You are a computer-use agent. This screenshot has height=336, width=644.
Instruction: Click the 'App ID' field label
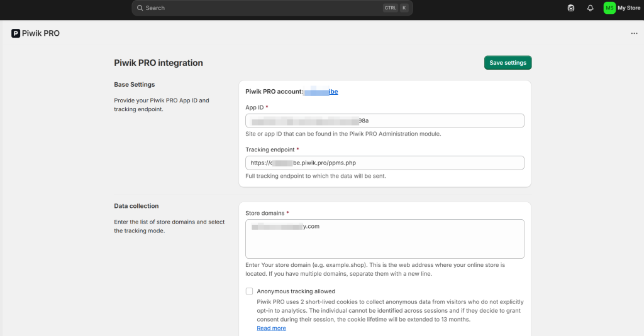coord(255,107)
